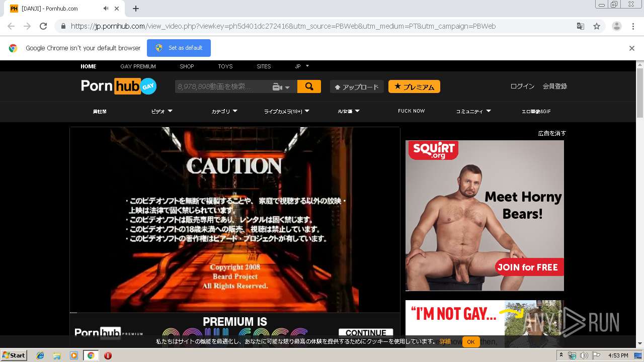This screenshot has height=362, width=644.
Task: Expand the ビデオ dropdown menu
Action: pyautogui.click(x=162, y=112)
